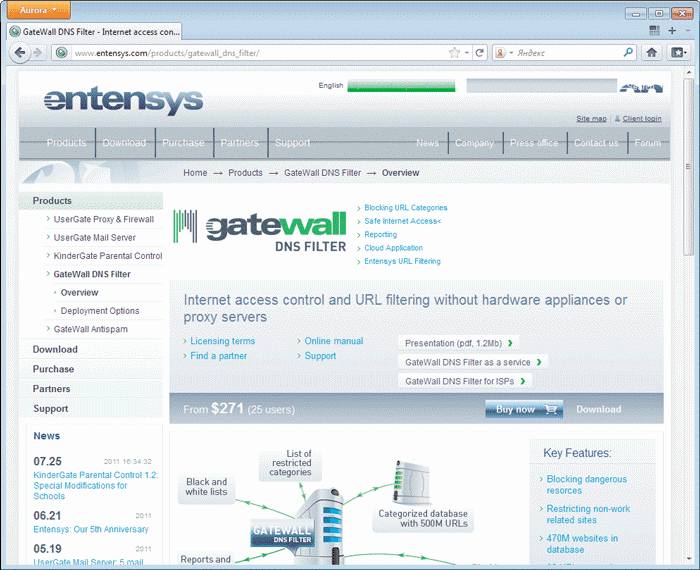Reload the page with refresh icon

480,53
